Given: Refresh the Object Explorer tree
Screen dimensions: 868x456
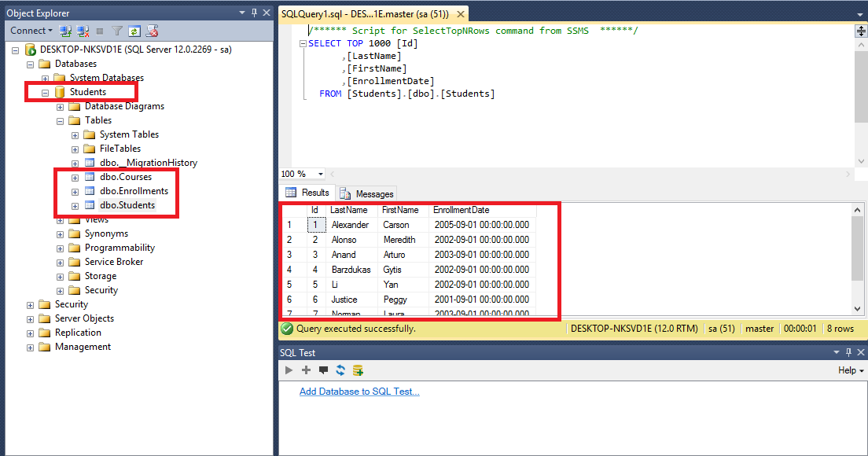Looking at the screenshot, I should (134, 30).
